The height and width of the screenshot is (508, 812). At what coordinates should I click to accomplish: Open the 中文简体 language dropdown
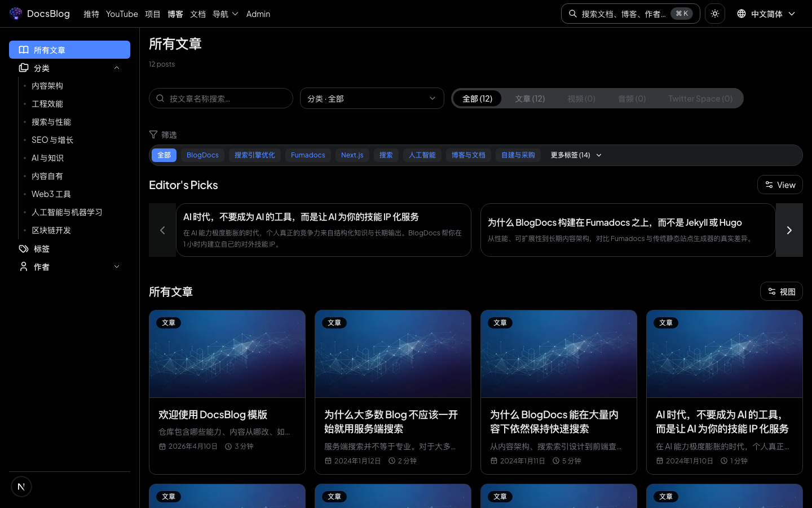click(x=766, y=14)
